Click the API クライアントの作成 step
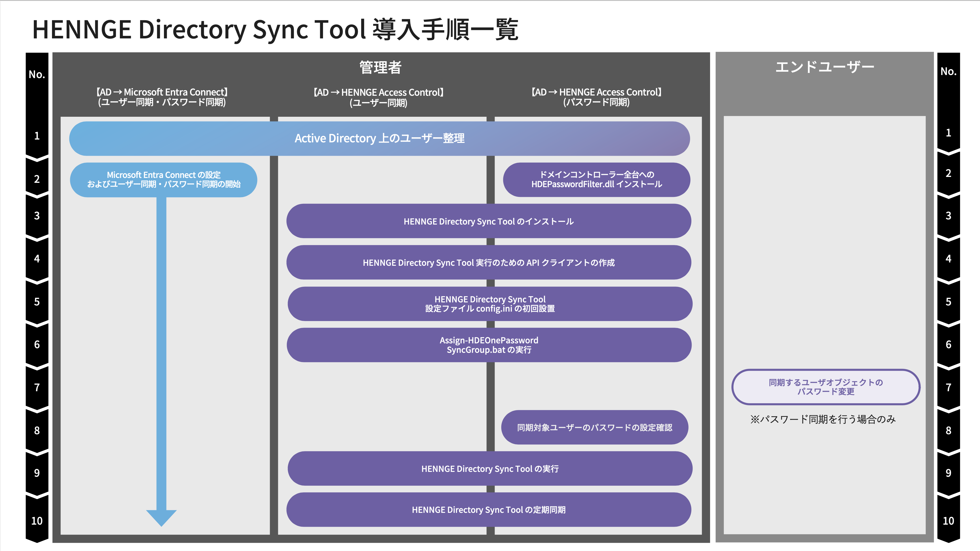 (x=488, y=262)
